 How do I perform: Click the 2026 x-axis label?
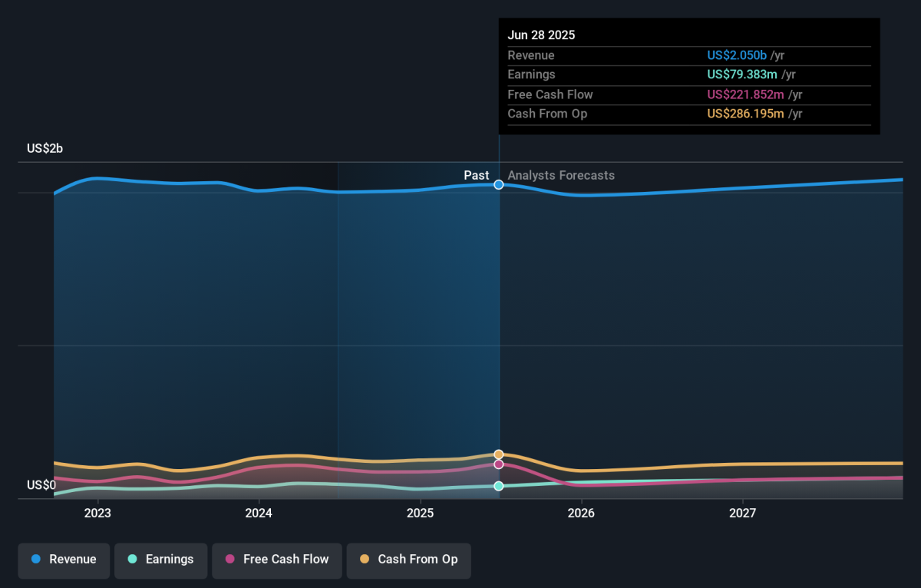click(x=581, y=513)
